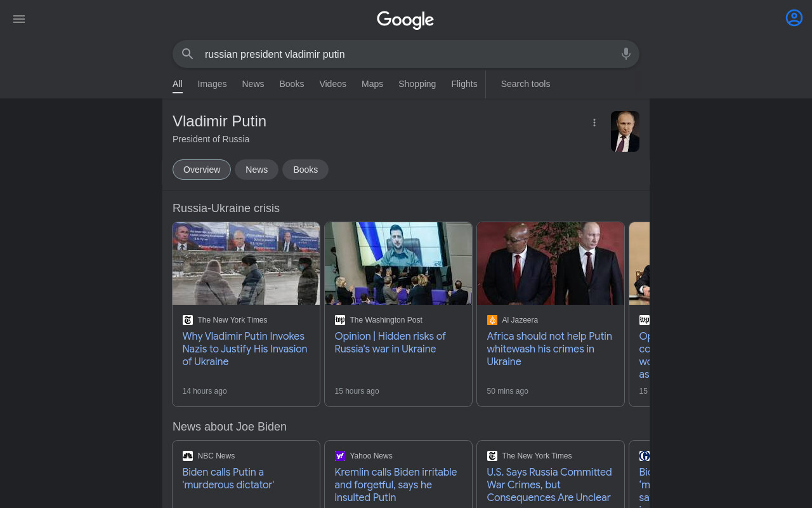
Task: Open the three-dot menu beside Vladimir Putin
Action: 594,123
